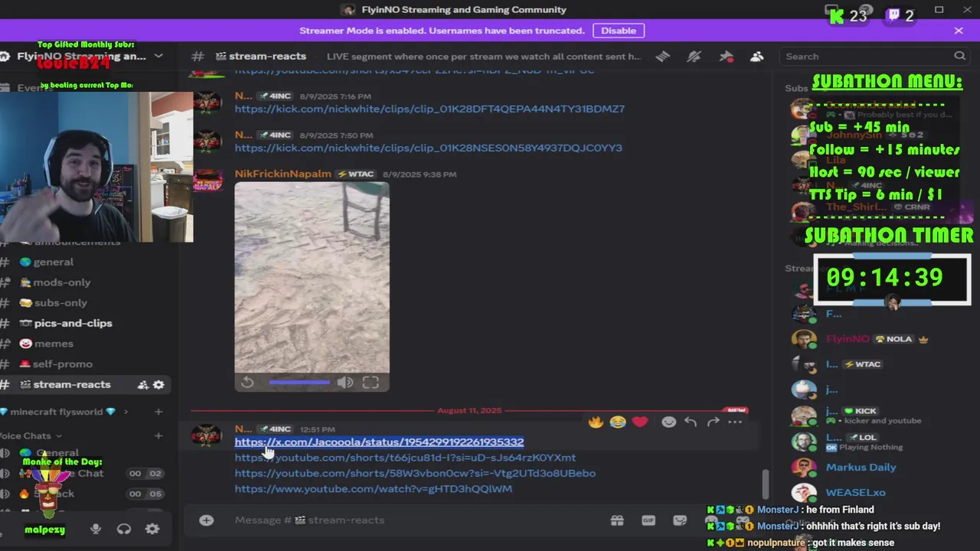
Task: Replay the video with the restart icon
Action: [247, 382]
